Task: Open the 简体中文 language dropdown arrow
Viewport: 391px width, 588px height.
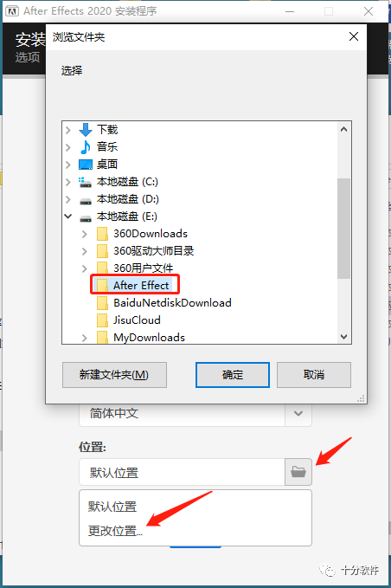Action: pos(298,414)
